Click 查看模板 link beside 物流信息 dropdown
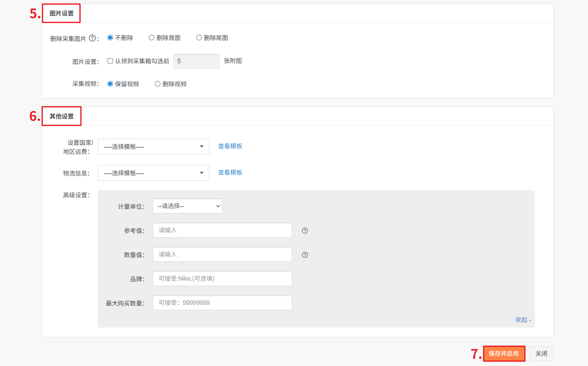588x366 pixels. 230,172
